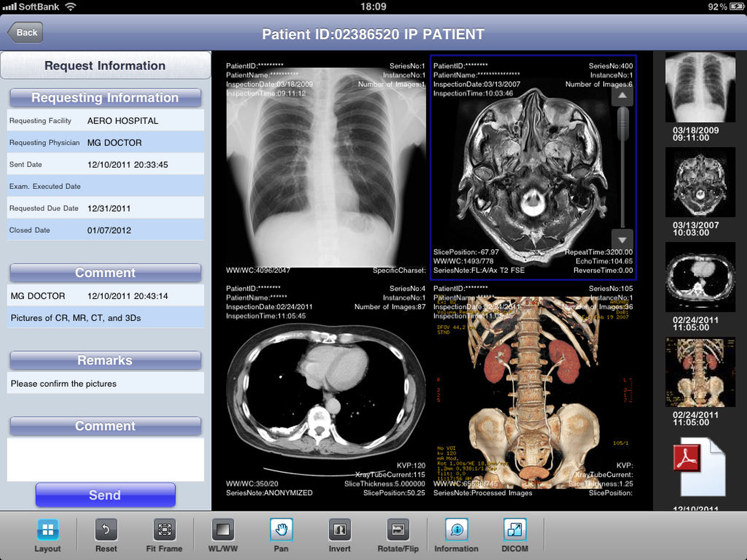Screen dimensions: 747x560
Task: Collapse the Requesting Information section header
Action: (x=105, y=98)
